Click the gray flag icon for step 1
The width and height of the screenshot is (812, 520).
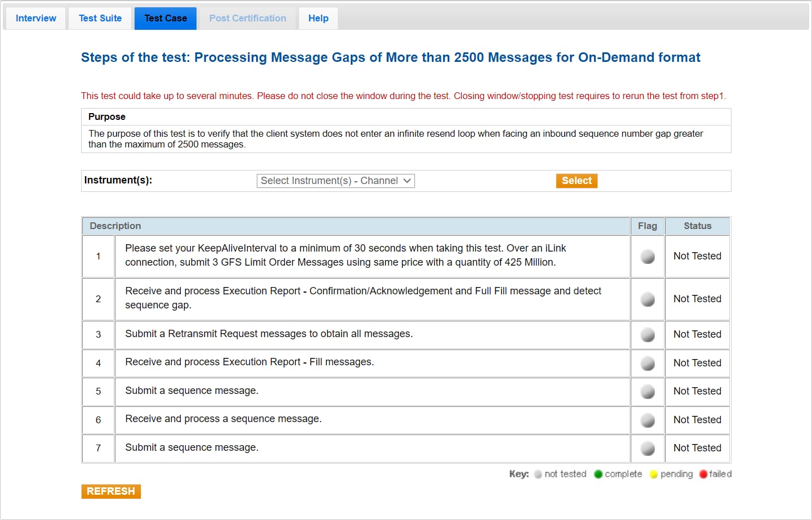pyautogui.click(x=648, y=257)
